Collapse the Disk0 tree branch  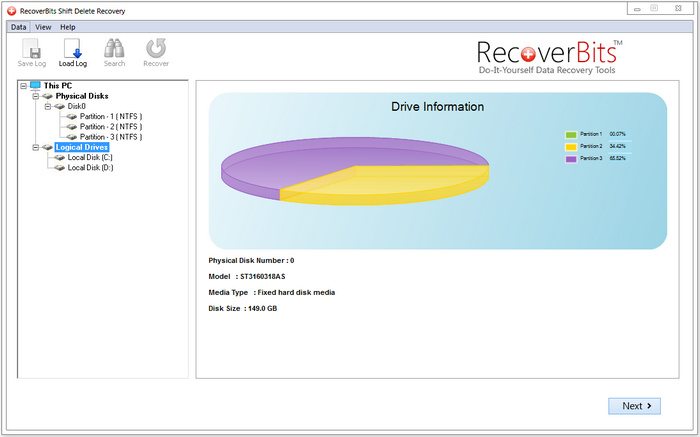(47, 106)
